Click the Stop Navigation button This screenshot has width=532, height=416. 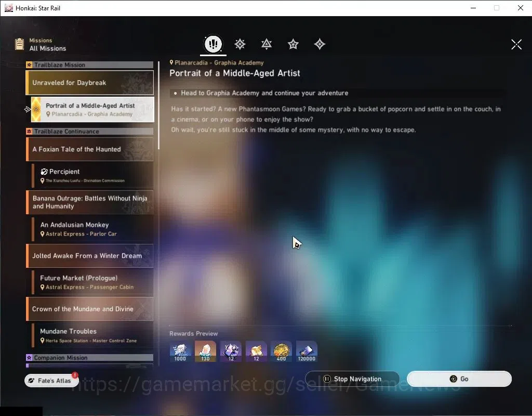point(352,379)
